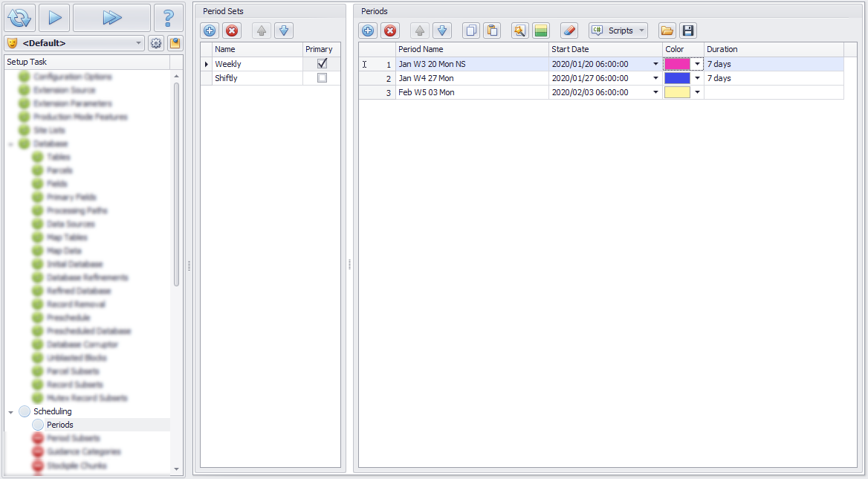
Task: Add a new period set
Action: (210, 30)
